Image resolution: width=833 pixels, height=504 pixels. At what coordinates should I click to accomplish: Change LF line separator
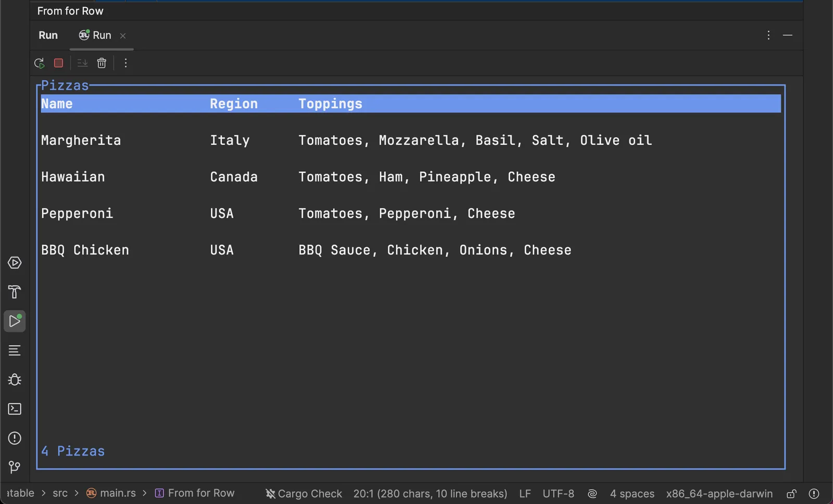525,494
